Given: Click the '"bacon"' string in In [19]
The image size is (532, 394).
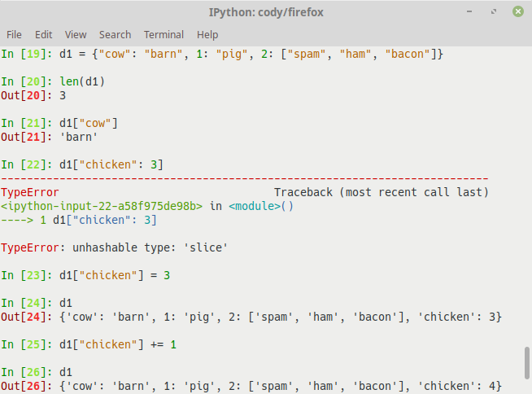Looking at the screenshot, I should tap(408, 54).
